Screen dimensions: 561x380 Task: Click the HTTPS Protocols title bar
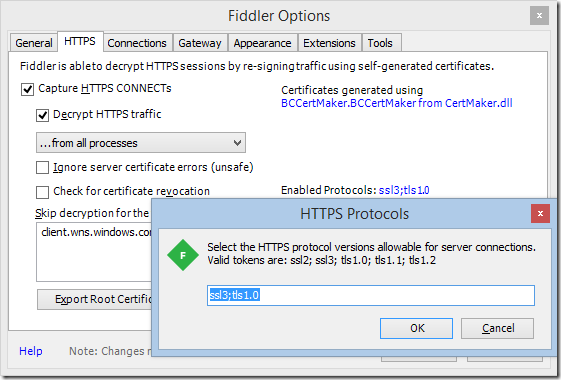pos(354,214)
